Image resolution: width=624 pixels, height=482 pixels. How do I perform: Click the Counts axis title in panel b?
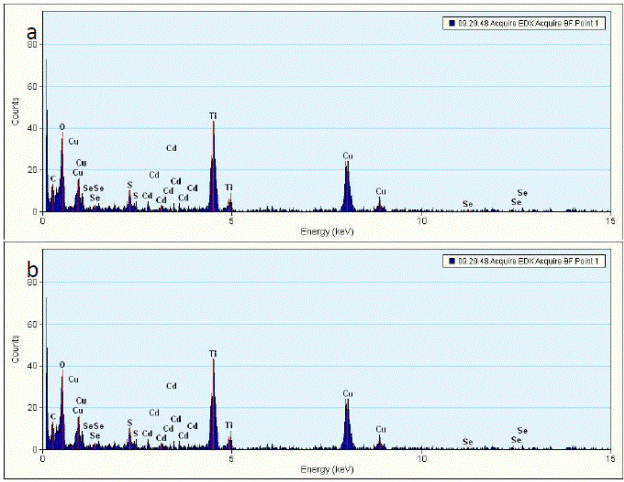click(14, 352)
